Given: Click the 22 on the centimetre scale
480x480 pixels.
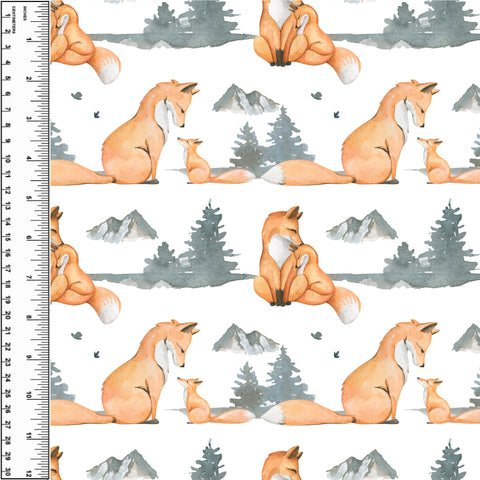Looking at the screenshot, I should [x=7, y=347].
